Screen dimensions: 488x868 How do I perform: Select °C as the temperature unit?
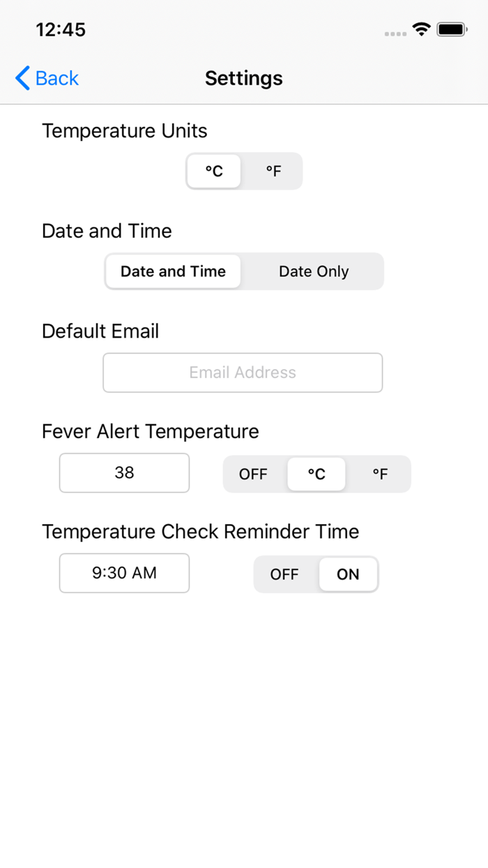coord(214,171)
